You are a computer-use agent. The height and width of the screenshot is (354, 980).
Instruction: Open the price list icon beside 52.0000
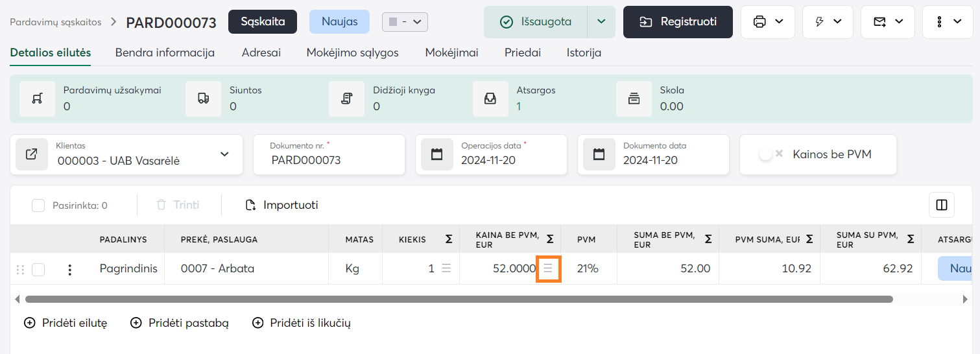tap(548, 268)
